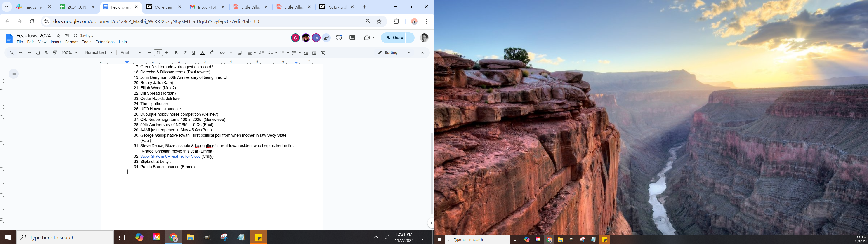868x244 pixels.
Task: Click the insert image icon
Action: 240,53
